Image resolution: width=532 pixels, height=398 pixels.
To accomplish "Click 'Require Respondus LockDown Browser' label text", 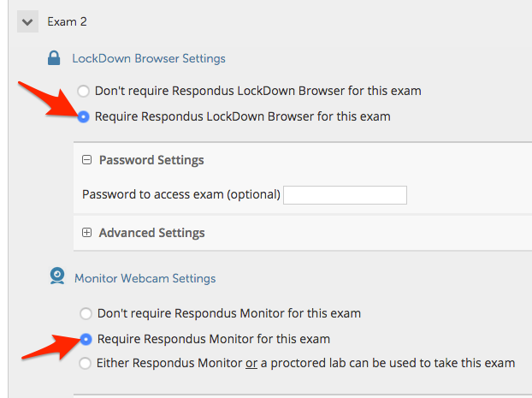I will 243,116.
